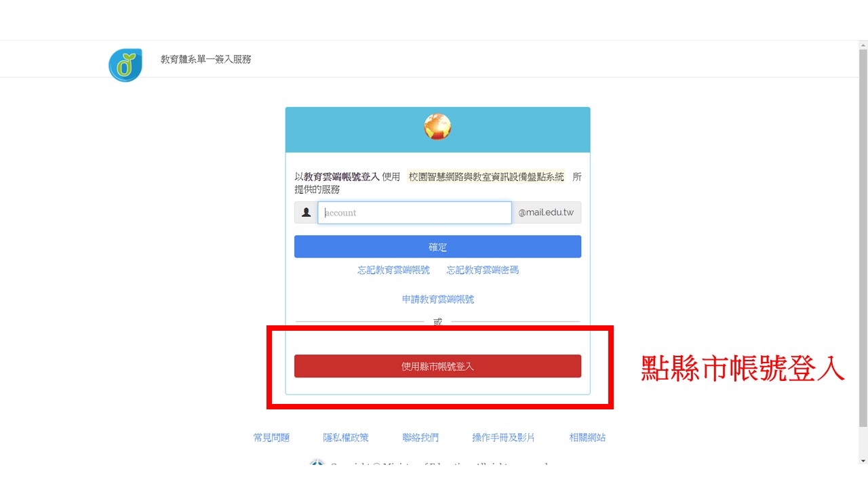The image size is (868, 488).
Task: Follow the 申請教育雲端帳號 link
Action: point(437,299)
